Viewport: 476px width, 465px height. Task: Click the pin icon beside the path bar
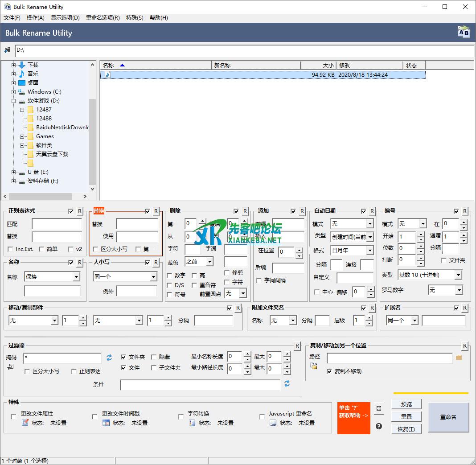click(7, 50)
